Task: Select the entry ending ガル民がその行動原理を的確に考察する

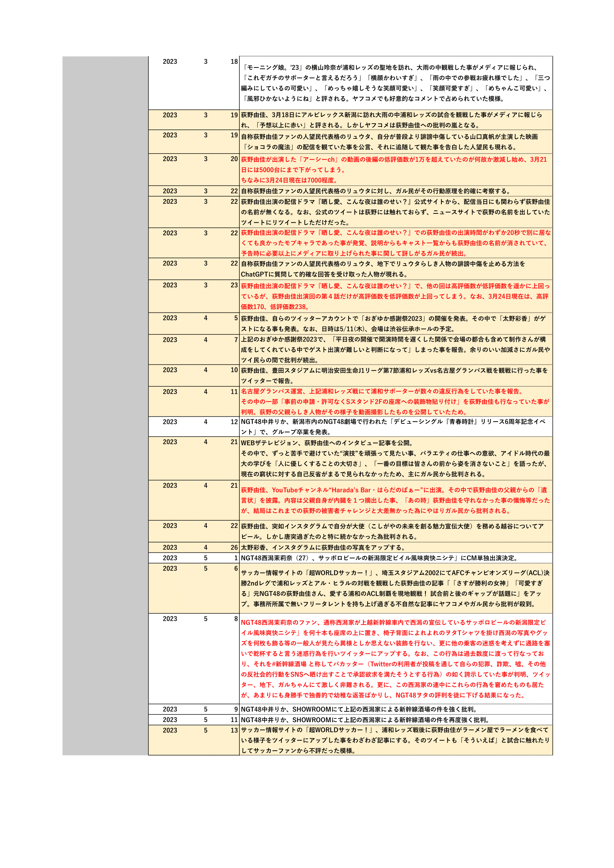Action: tap(396, 191)
